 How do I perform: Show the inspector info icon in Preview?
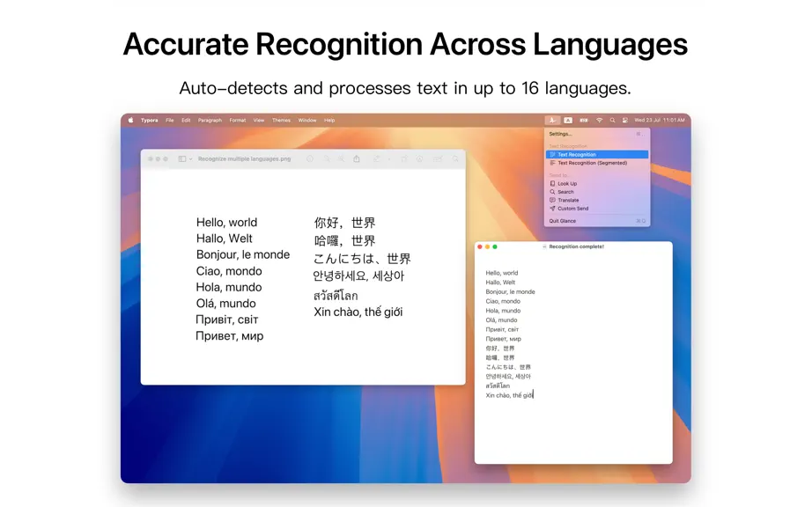(x=310, y=158)
